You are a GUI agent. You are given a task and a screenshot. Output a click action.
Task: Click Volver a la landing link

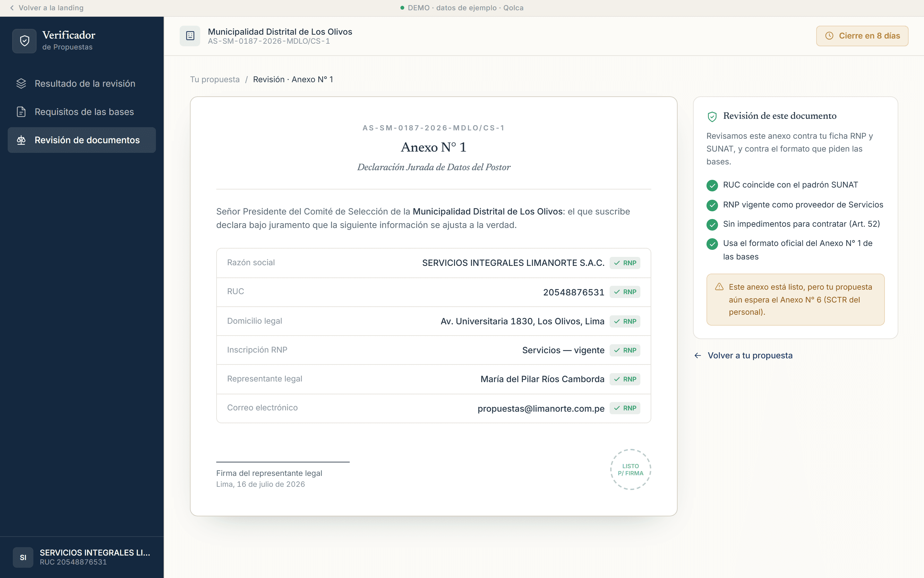tap(47, 8)
